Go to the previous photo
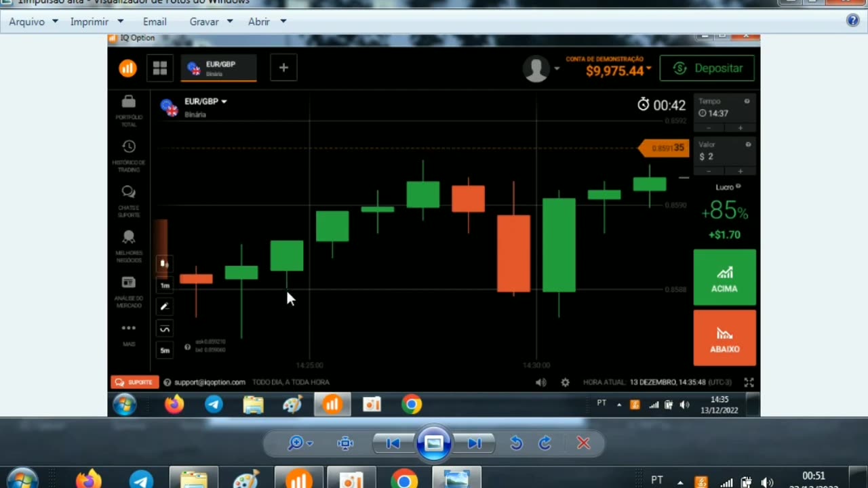Image resolution: width=868 pixels, height=488 pixels. [x=393, y=443]
